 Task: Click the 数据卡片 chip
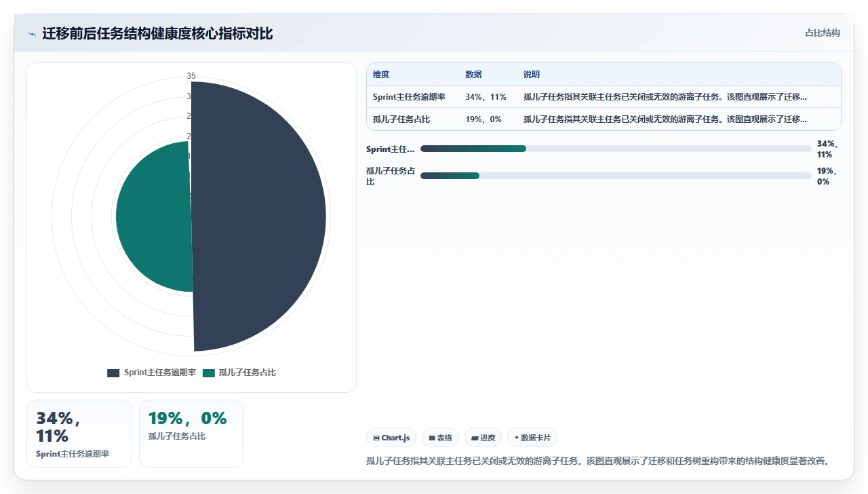532,438
